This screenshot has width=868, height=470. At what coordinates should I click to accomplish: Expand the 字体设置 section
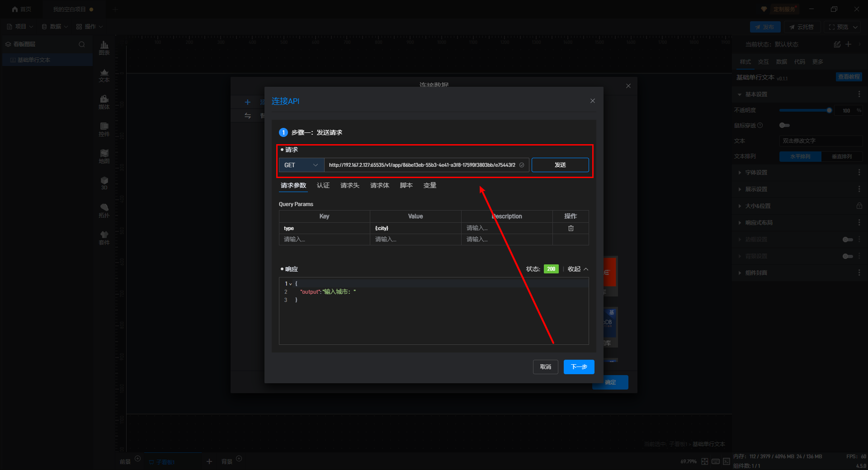(x=756, y=173)
